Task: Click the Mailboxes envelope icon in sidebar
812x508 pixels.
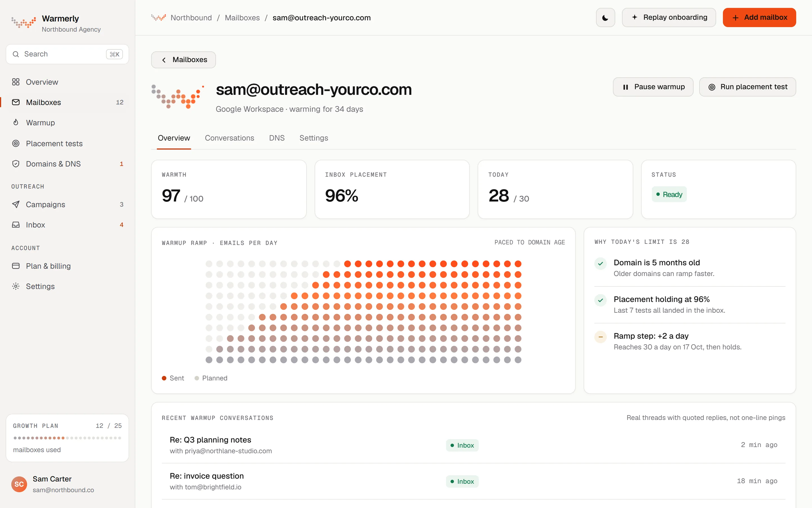Action: pyautogui.click(x=16, y=102)
